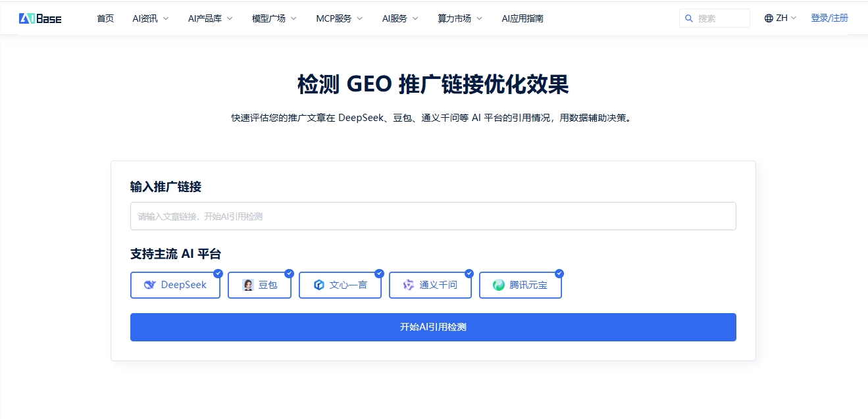Toggle the verified badge on 豆包 card

pyautogui.click(x=288, y=272)
